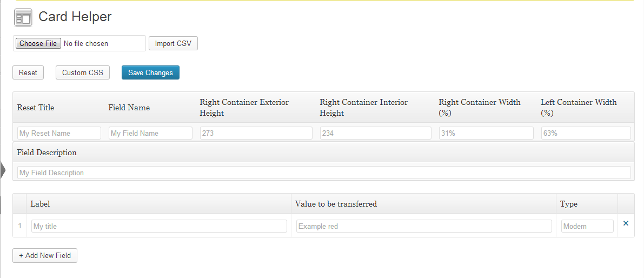This screenshot has width=644, height=278.
Task: Add a new field row
Action: (x=45, y=255)
